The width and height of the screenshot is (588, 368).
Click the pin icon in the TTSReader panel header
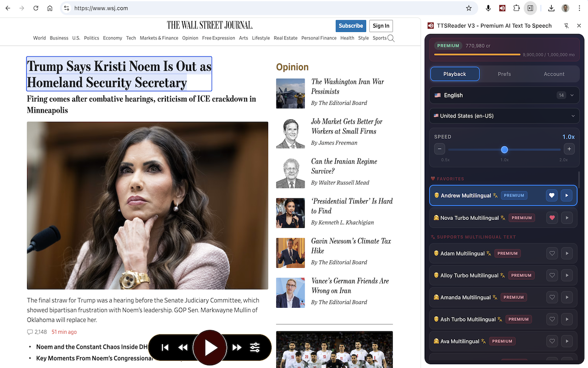click(x=567, y=26)
